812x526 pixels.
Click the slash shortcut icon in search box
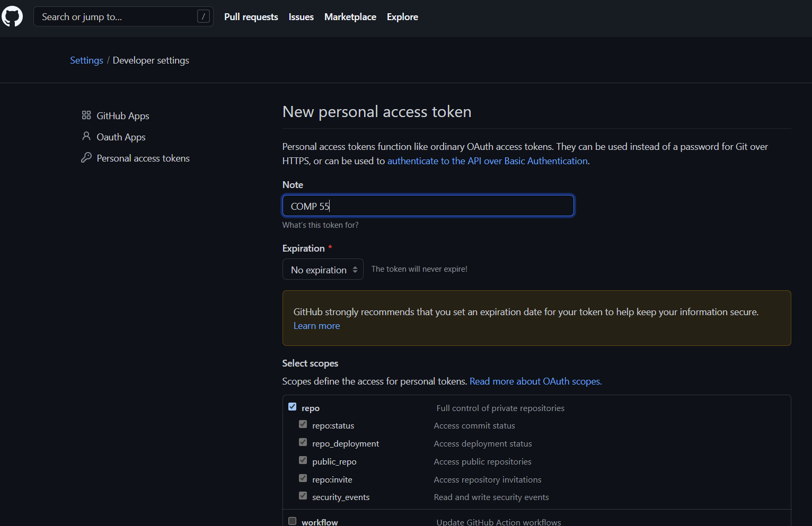[204, 16]
